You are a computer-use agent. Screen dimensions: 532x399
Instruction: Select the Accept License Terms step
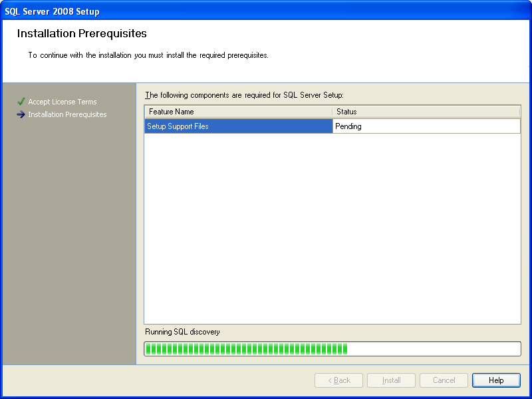click(63, 102)
